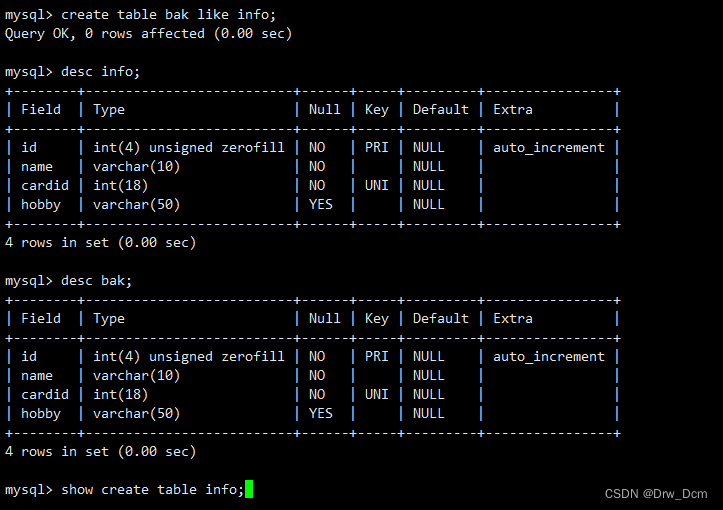Click YES null value in info table
The image size is (723, 510).
pyautogui.click(x=320, y=205)
